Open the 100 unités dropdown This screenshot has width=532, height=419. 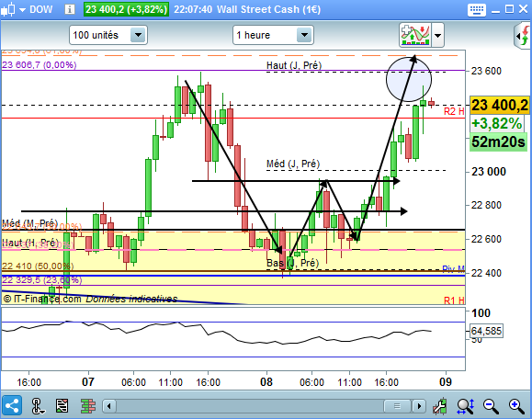(138, 35)
